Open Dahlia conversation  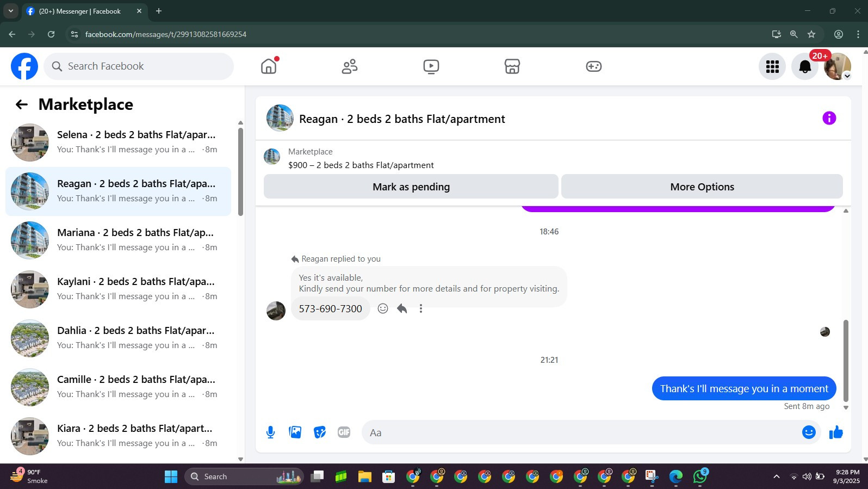(x=118, y=338)
